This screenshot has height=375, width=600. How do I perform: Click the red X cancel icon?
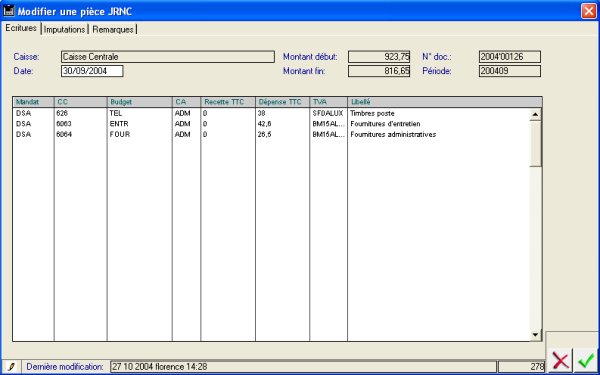[x=561, y=360]
